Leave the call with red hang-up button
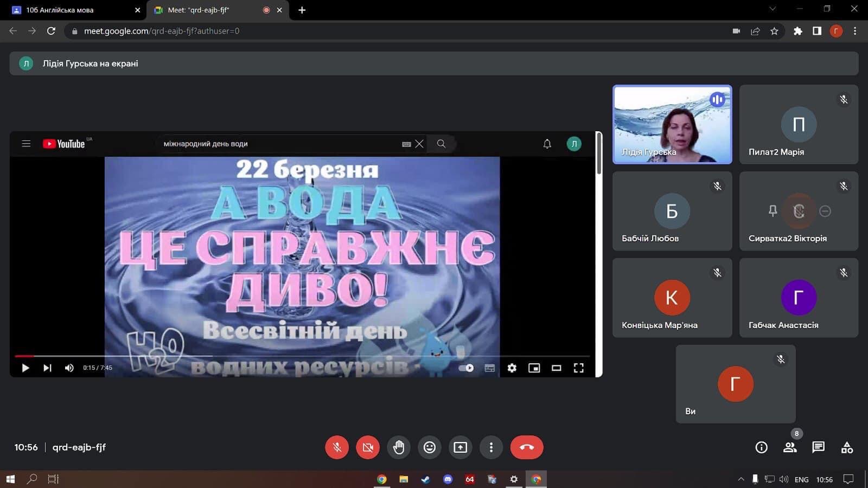This screenshot has width=868, height=488. pos(527,447)
